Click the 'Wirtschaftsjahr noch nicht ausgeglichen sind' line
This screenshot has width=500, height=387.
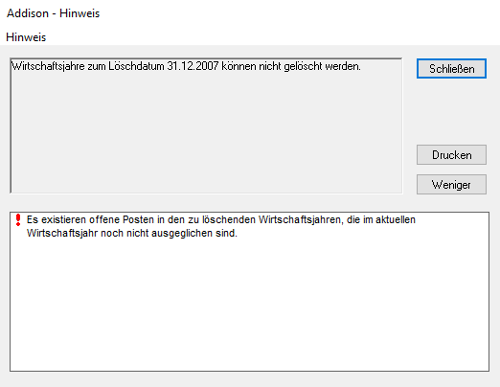pyautogui.click(x=132, y=233)
